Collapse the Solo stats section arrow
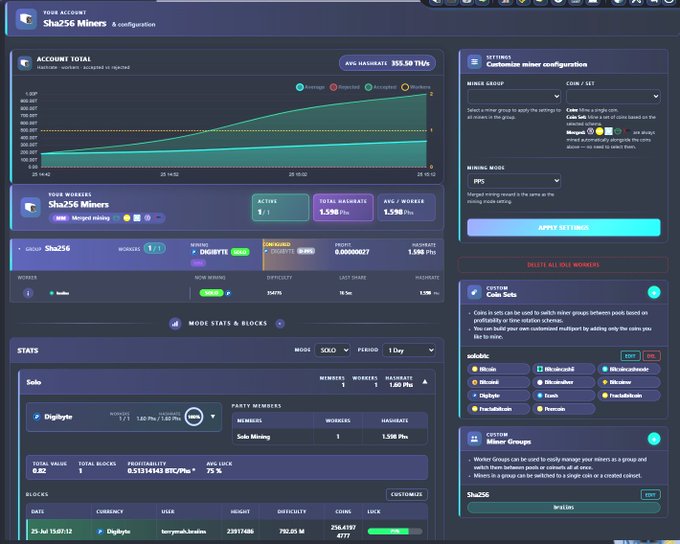This screenshot has width=680, height=544. pyautogui.click(x=425, y=382)
